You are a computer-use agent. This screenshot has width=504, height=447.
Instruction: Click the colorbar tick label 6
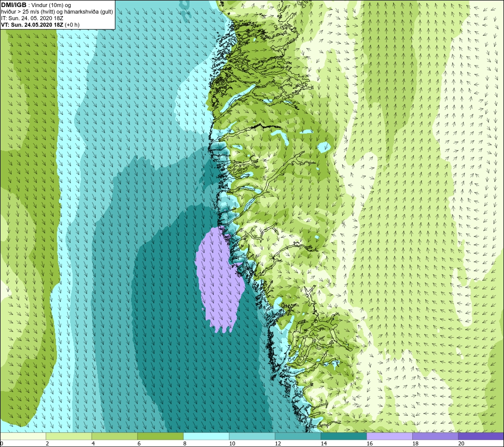pos(139,443)
